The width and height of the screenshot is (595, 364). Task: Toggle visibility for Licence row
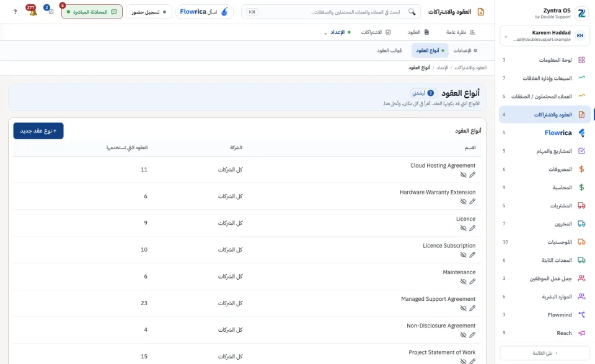[x=464, y=228]
